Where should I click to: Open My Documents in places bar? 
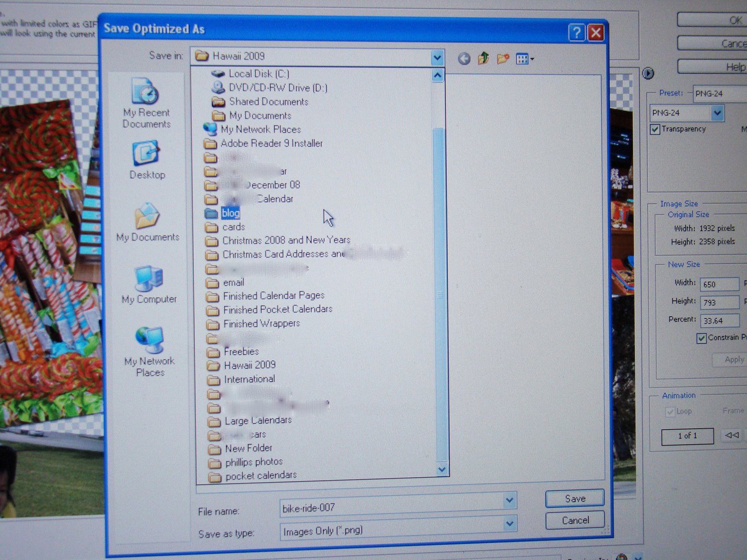pyautogui.click(x=148, y=222)
